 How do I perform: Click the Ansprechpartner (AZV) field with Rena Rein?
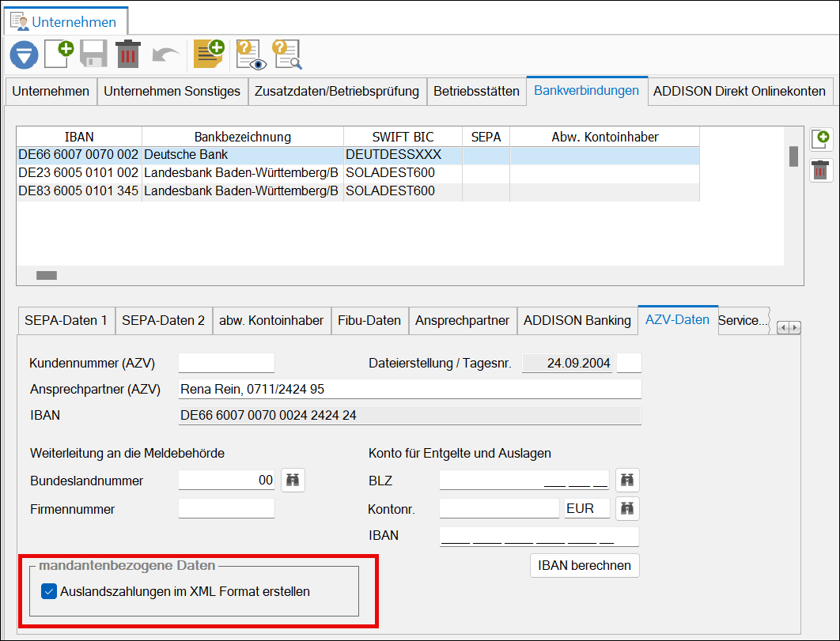pyautogui.click(x=410, y=390)
